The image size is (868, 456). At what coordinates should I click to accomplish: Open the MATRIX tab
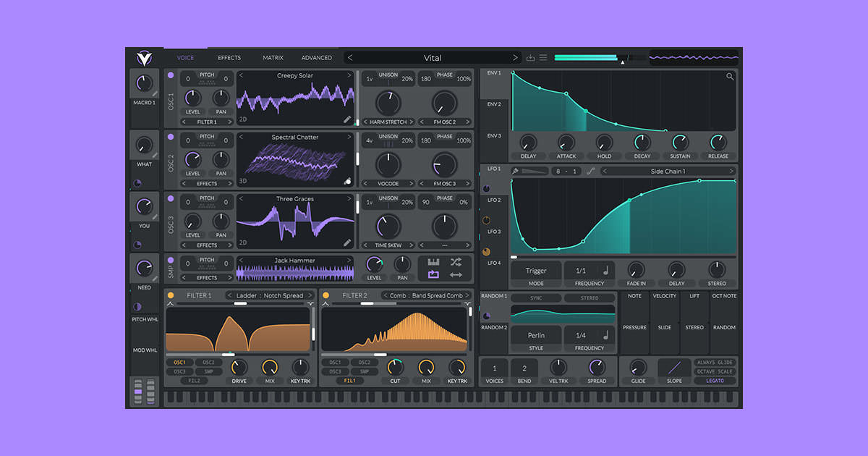(x=273, y=58)
